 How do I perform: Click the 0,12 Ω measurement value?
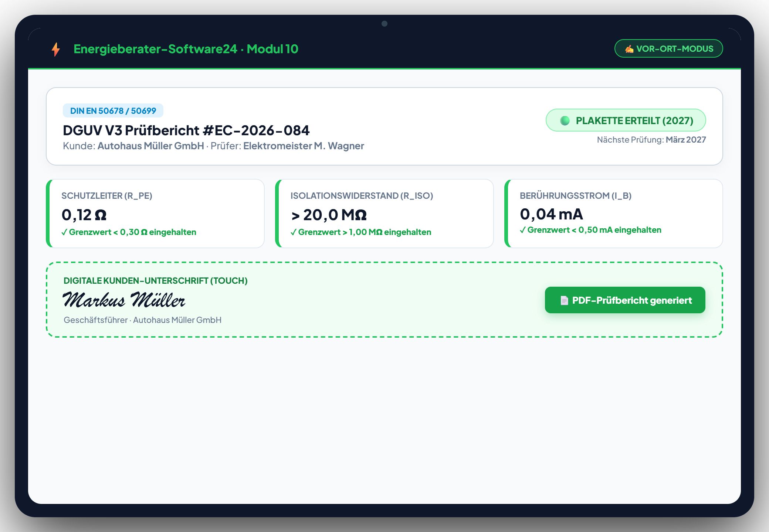84,215
